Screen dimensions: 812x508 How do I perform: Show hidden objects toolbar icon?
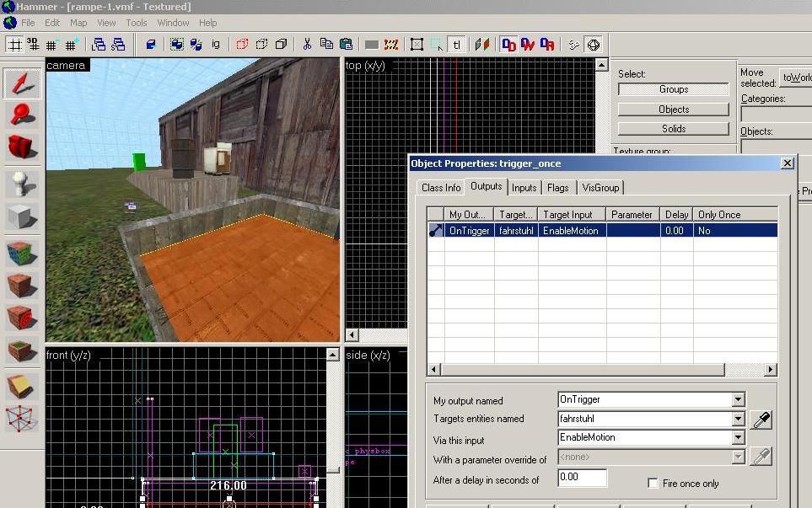point(281,45)
